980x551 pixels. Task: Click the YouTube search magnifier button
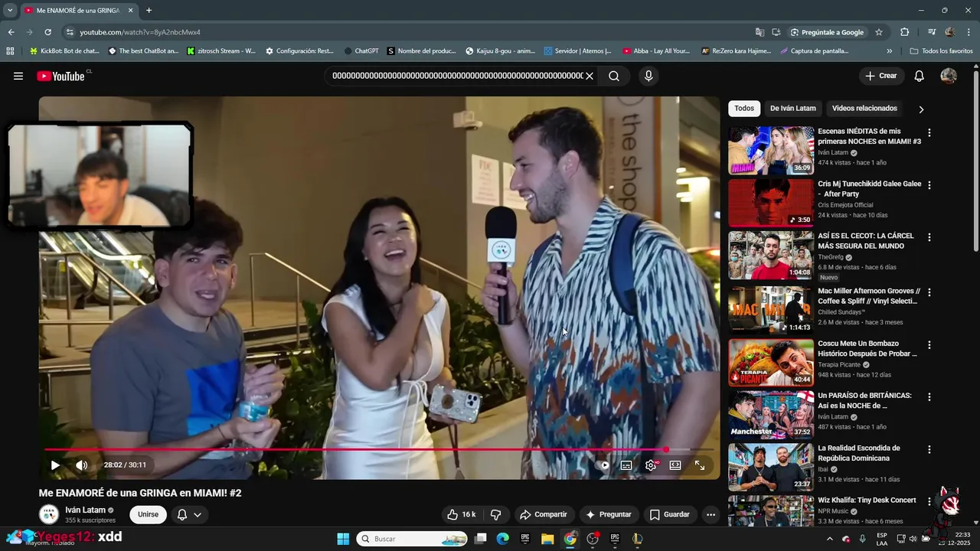(x=614, y=76)
